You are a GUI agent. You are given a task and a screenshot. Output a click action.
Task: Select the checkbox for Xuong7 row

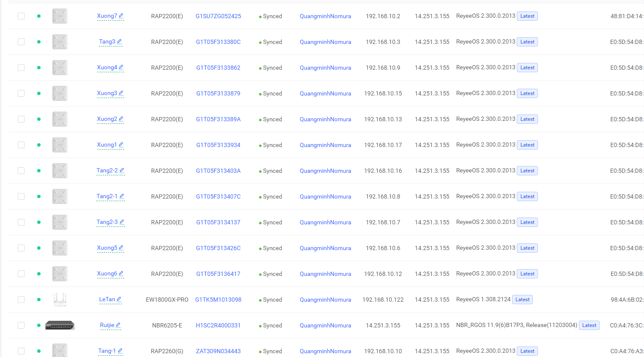click(21, 16)
